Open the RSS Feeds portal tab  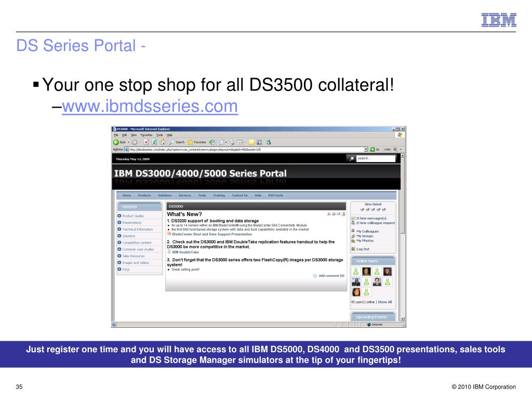[x=275, y=195]
